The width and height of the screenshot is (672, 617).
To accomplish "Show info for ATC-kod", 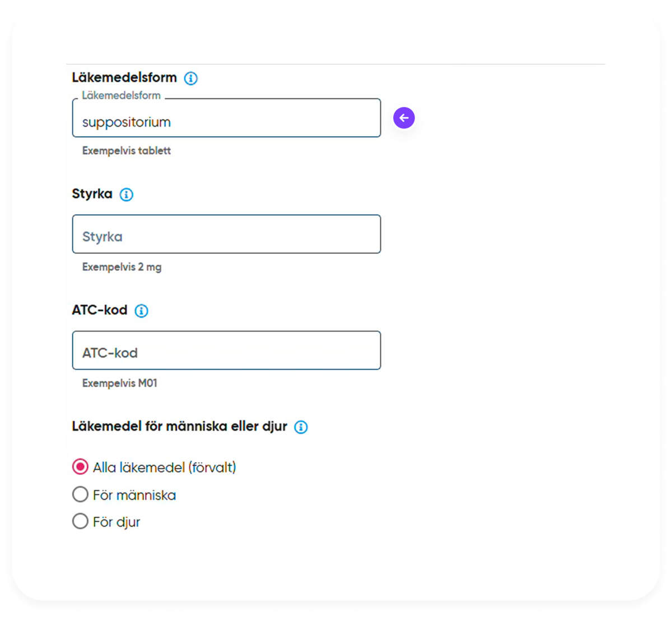I will pyautogui.click(x=142, y=311).
